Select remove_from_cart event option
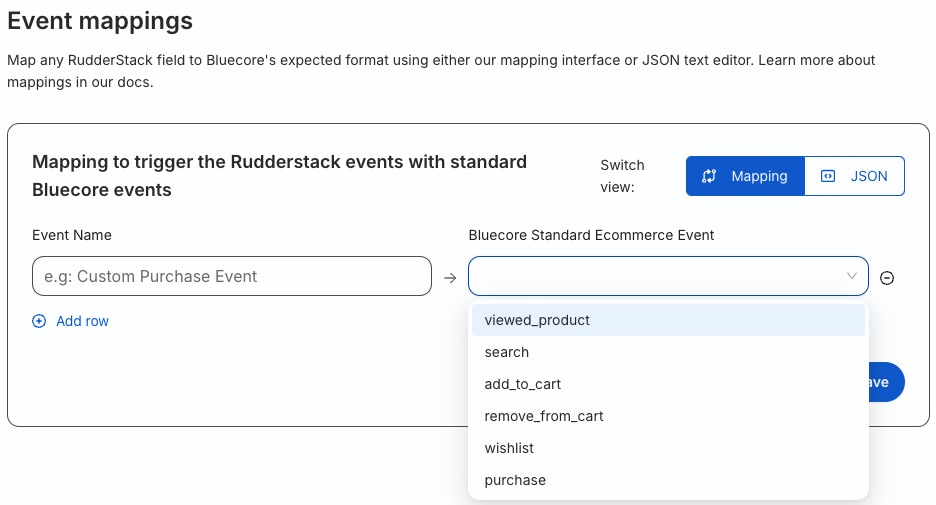The image size is (936, 505). [x=668, y=416]
